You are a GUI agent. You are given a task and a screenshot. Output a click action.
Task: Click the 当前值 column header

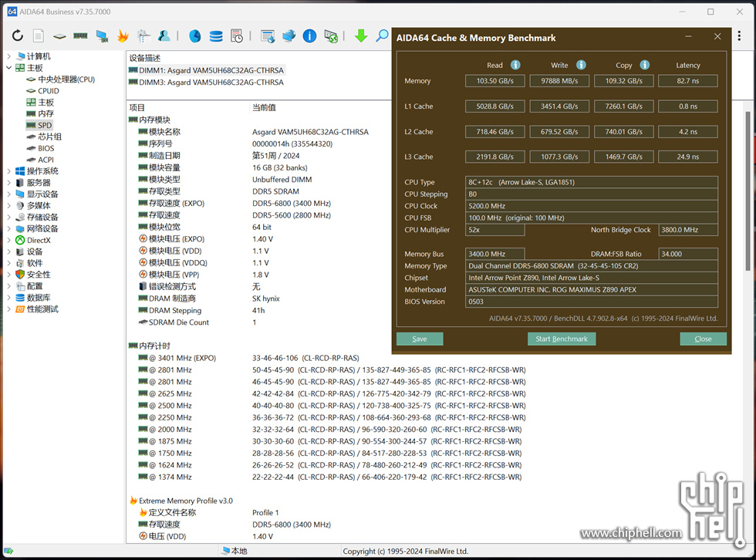(x=264, y=107)
